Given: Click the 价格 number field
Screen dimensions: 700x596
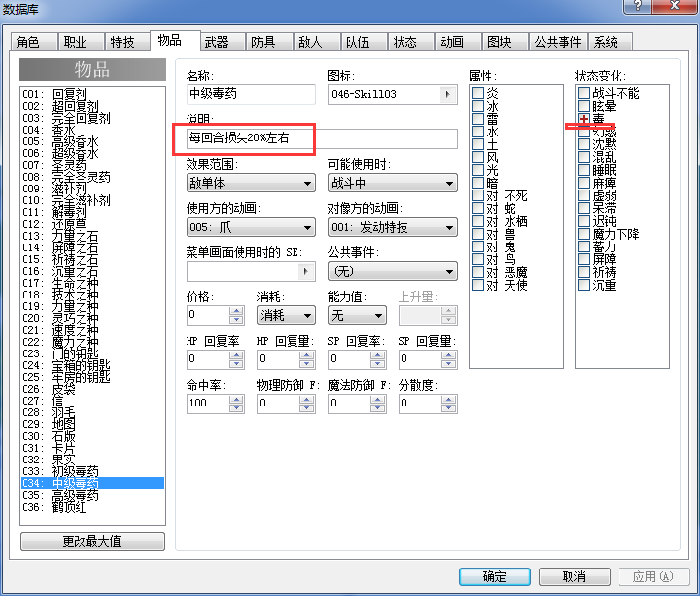Looking at the screenshot, I should pos(207,315).
